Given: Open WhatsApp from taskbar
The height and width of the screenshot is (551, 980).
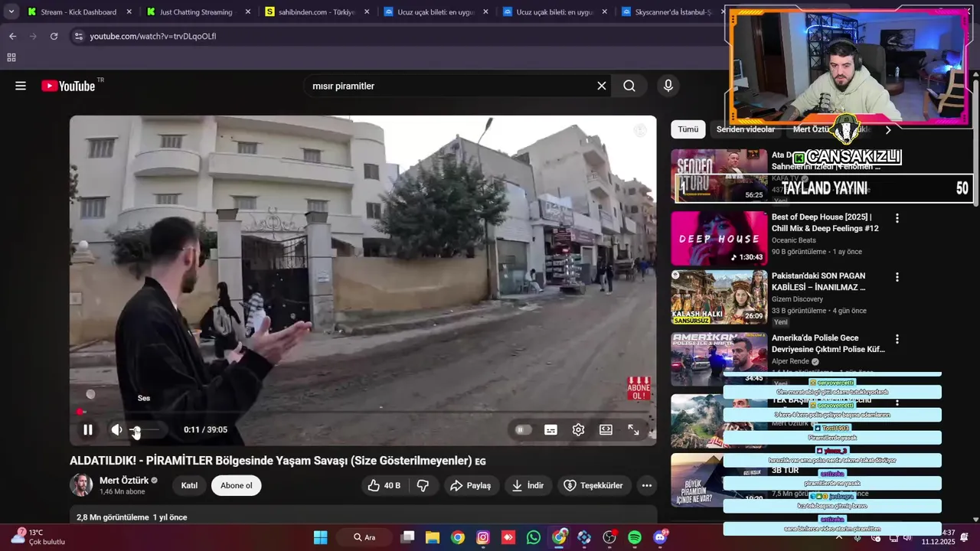Looking at the screenshot, I should 534,537.
